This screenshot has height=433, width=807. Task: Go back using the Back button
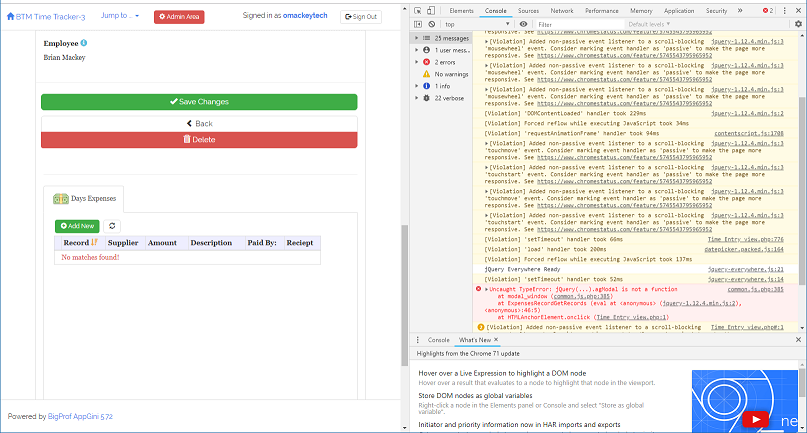(199, 124)
